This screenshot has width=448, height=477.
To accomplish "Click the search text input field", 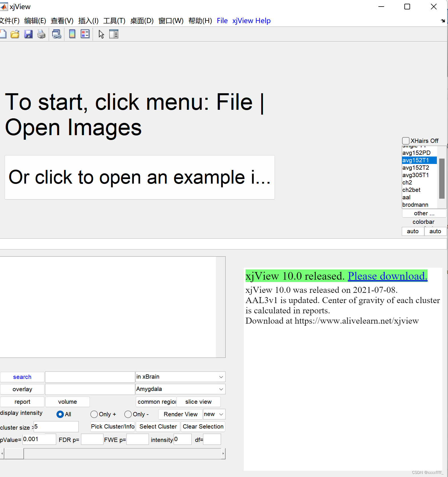I will coord(90,377).
